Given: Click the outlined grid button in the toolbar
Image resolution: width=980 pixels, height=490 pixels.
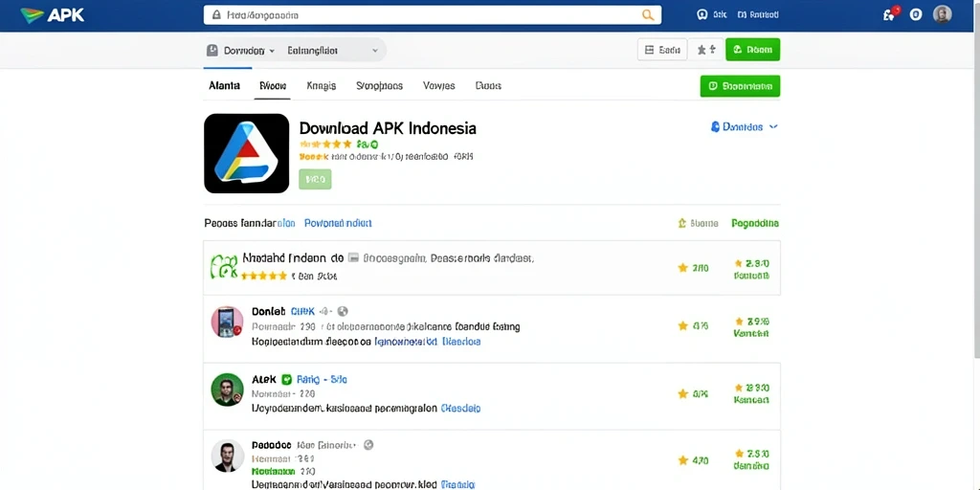Looking at the screenshot, I should click(x=662, y=50).
